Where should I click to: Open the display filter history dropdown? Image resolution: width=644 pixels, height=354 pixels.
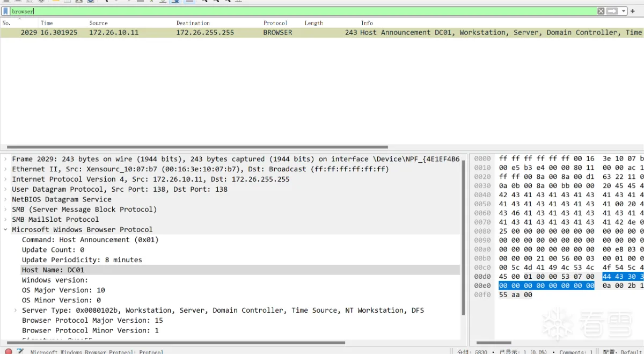(x=623, y=11)
